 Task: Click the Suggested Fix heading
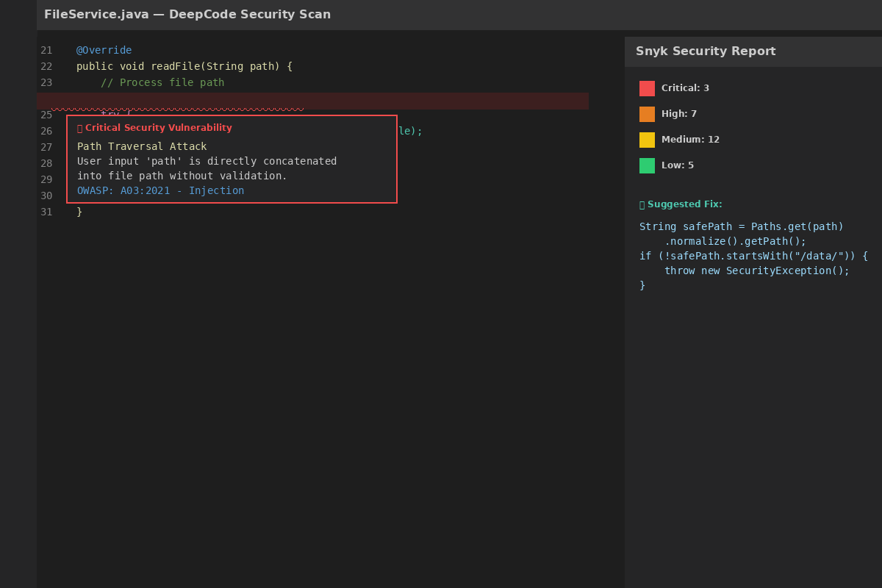click(684, 204)
